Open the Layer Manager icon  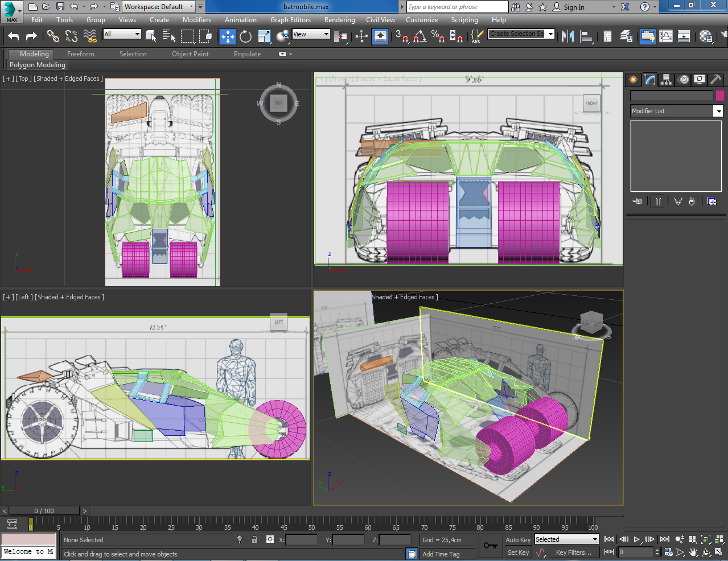pos(626,36)
